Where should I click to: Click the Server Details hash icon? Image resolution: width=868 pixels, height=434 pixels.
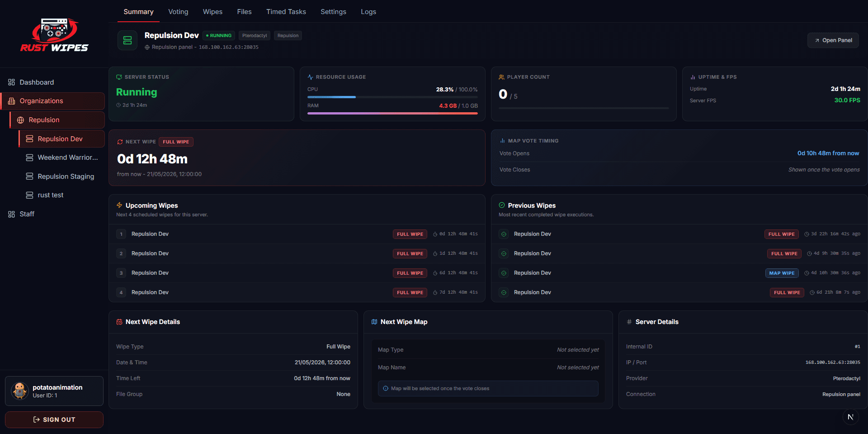pyautogui.click(x=629, y=322)
